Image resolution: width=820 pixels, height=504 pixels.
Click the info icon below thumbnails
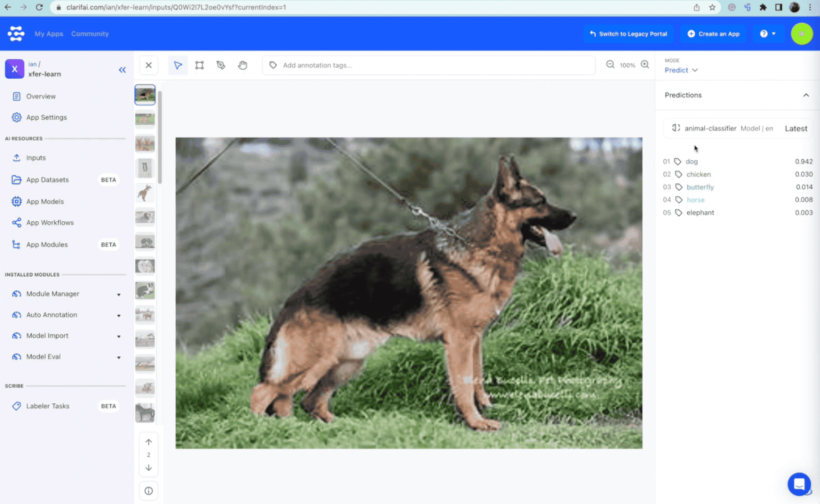[149, 491]
